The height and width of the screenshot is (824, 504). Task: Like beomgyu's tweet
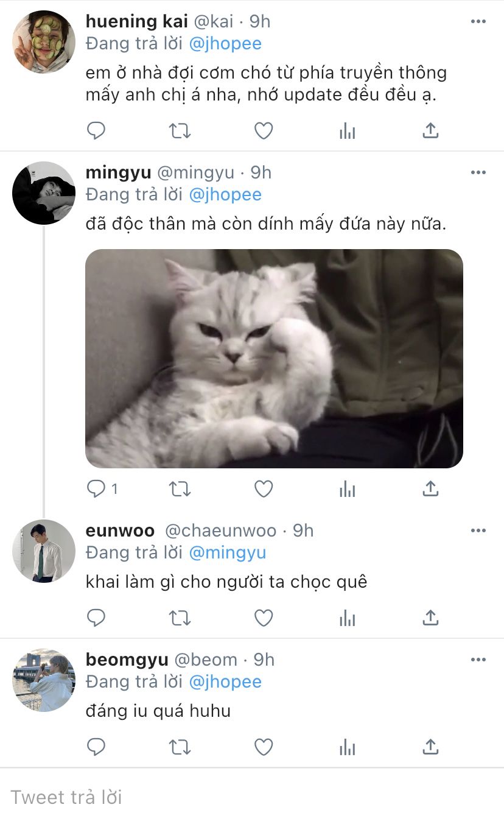(x=263, y=747)
